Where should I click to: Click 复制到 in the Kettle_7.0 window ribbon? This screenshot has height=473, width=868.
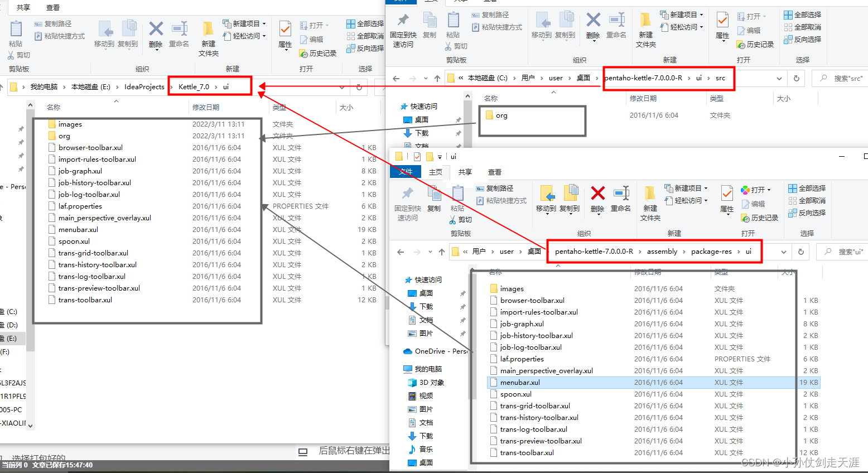click(128, 35)
